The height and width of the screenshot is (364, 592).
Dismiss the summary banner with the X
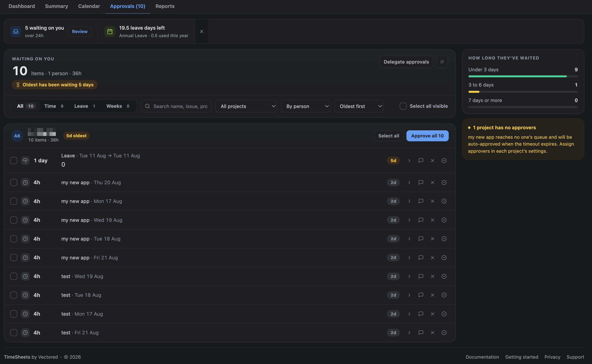201,32
